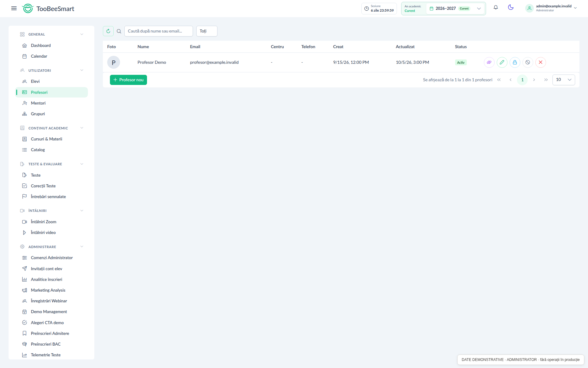Navigate to Mentori page
The width and height of the screenshot is (588, 368).
(x=51, y=103)
